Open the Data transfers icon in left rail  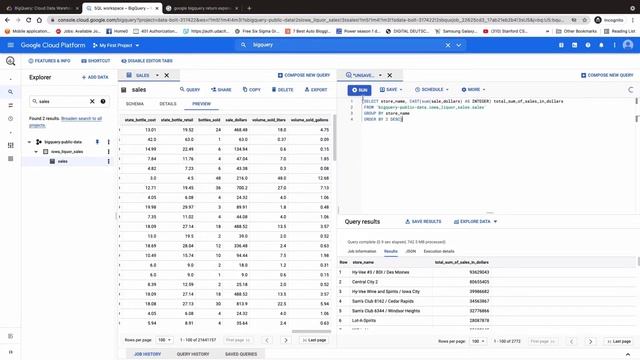[x=11, y=105]
